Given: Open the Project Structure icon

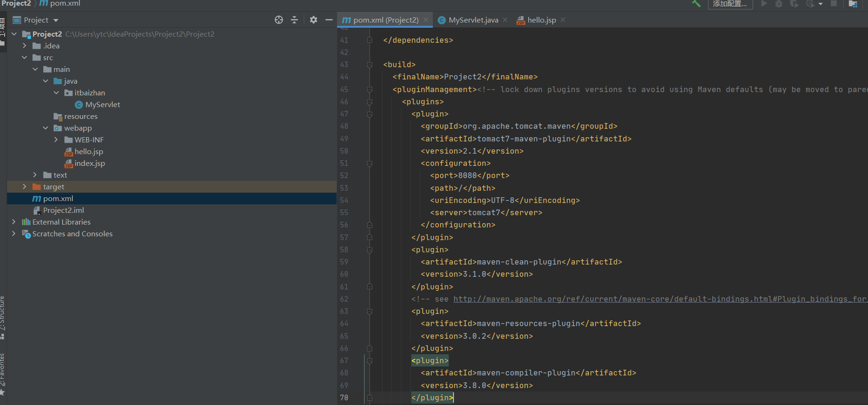Looking at the screenshot, I should click(x=853, y=4).
